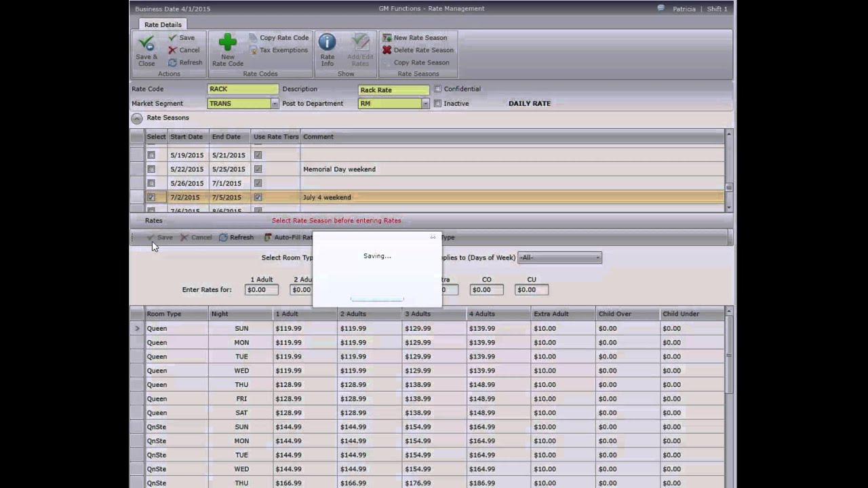Check Select box for 5/22/2015 season
868x488 pixels.
151,169
